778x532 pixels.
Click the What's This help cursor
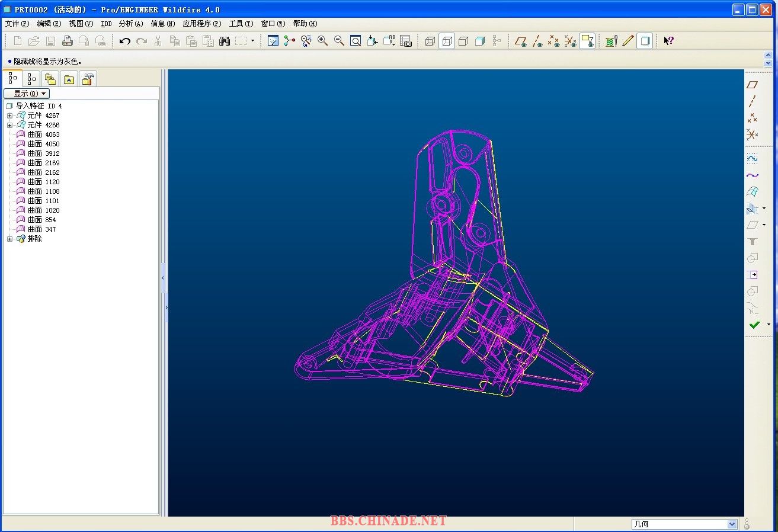668,41
